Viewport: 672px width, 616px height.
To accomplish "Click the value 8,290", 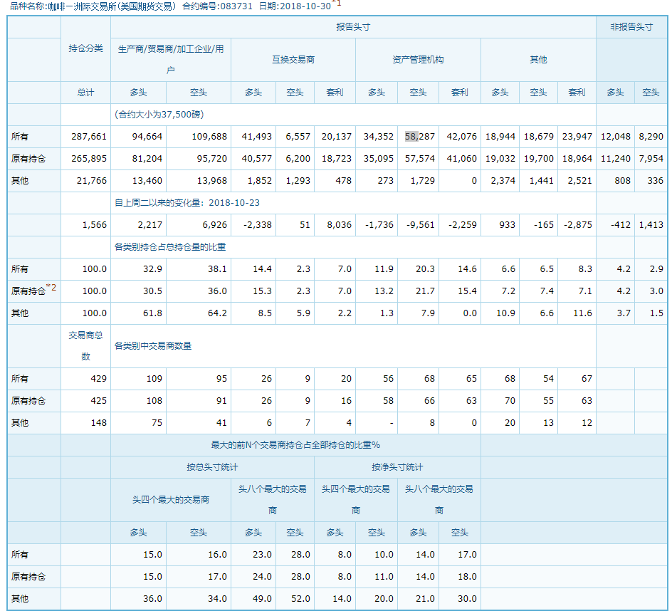I will click(x=651, y=137).
